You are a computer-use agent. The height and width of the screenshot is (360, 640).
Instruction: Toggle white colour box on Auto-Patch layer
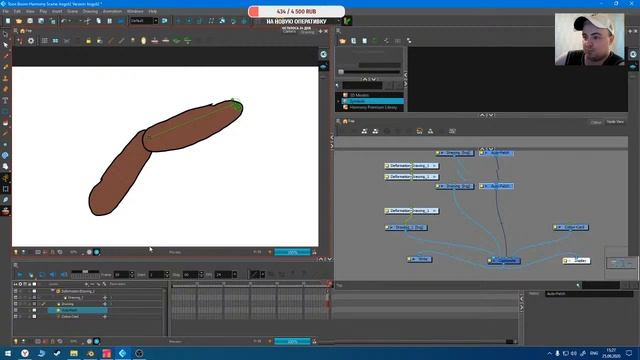[34, 310]
